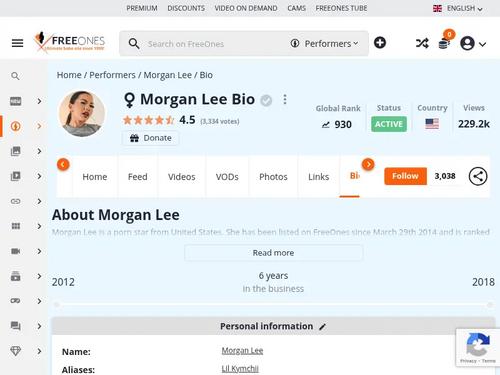Click the sidebar diamond premium icon
500x375 pixels.
(16, 351)
